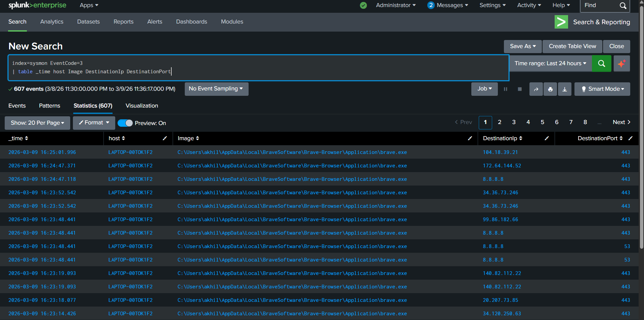Pause the running search job
Image resolution: width=644 pixels, height=320 pixels.
(x=505, y=89)
